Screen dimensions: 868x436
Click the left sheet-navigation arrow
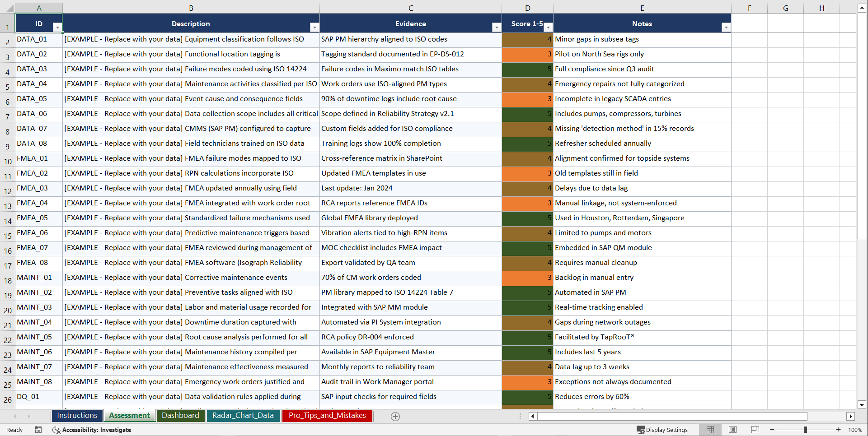coord(15,416)
